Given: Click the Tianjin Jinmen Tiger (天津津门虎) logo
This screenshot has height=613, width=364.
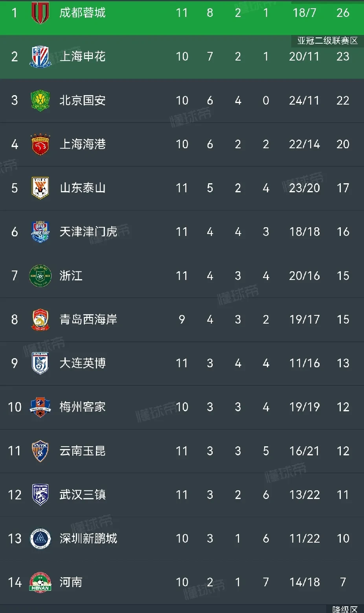Looking at the screenshot, I should (x=40, y=232).
